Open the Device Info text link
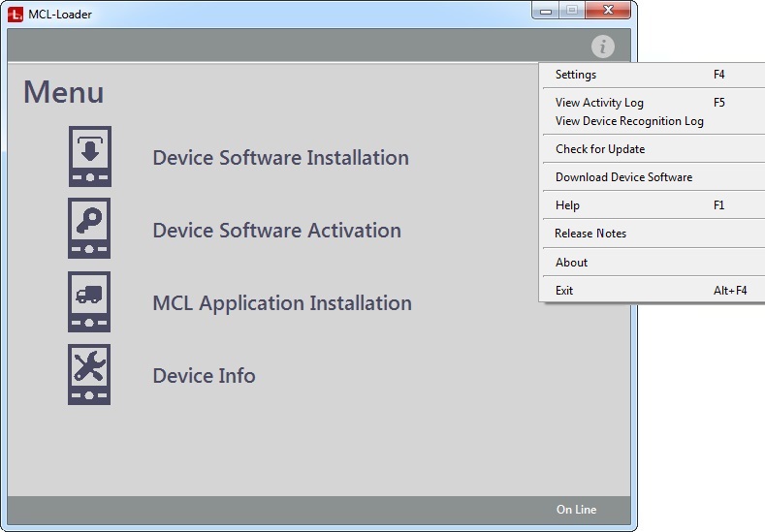 coord(204,376)
